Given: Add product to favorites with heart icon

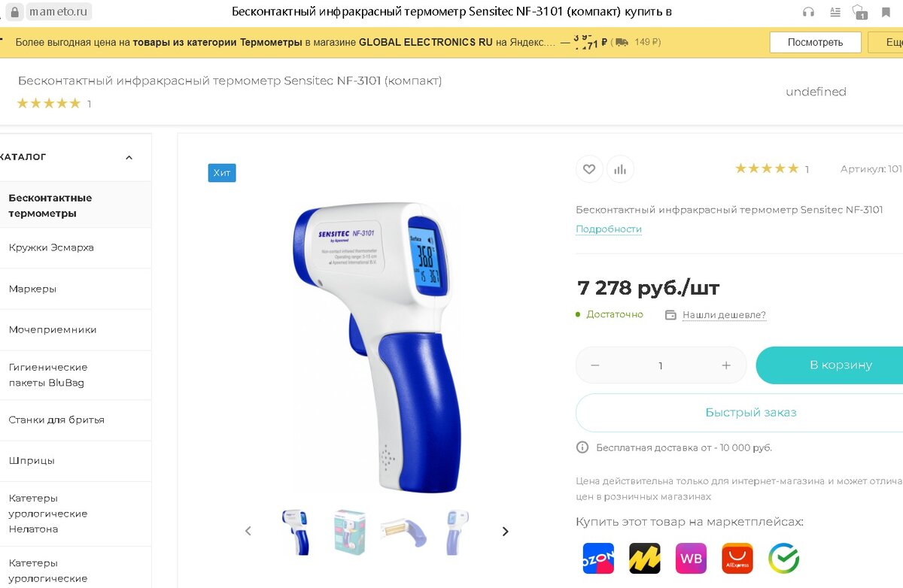Looking at the screenshot, I should pyautogui.click(x=589, y=169).
